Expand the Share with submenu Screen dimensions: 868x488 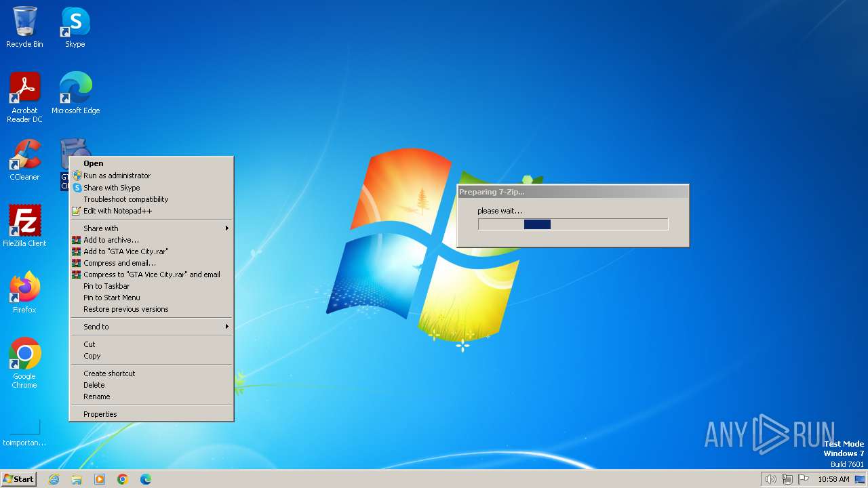151,228
